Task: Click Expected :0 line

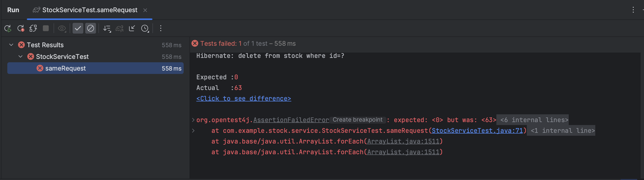Action: click(x=217, y=77)
